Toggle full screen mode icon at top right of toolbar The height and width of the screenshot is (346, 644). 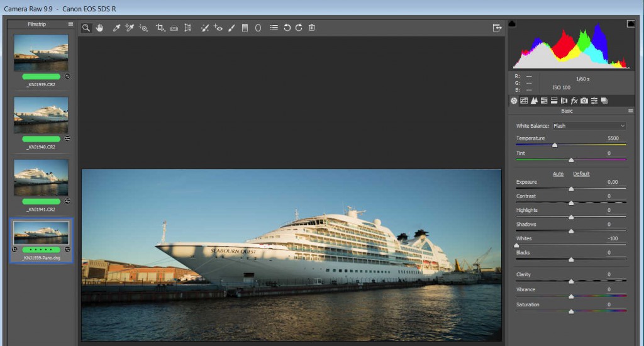pos(497,28)
